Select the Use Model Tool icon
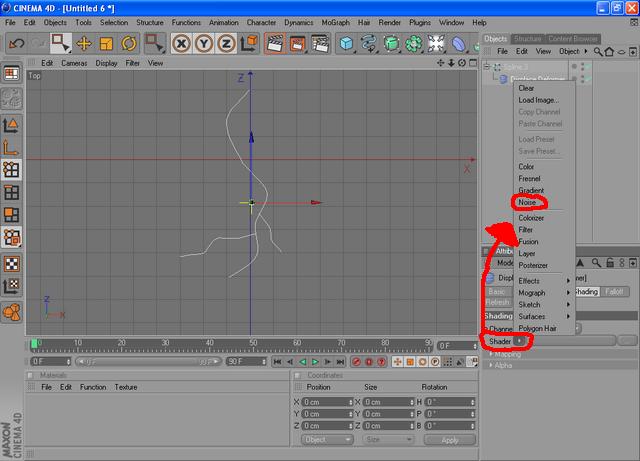This screenshot has width=640, height=461. coord(11,125)
